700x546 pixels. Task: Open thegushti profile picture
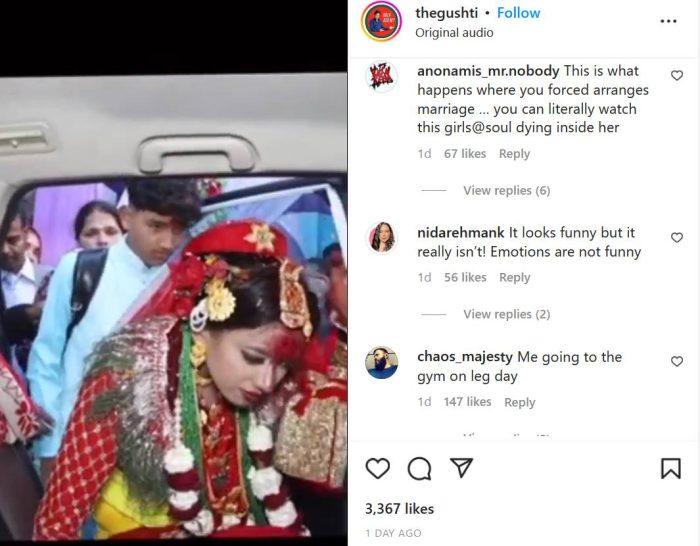[381, 21]
